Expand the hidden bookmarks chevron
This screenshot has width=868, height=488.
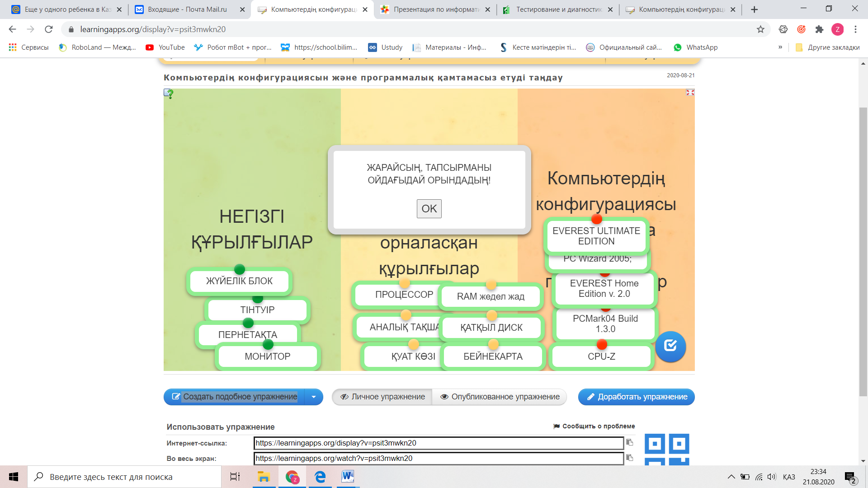click(780, 47)
